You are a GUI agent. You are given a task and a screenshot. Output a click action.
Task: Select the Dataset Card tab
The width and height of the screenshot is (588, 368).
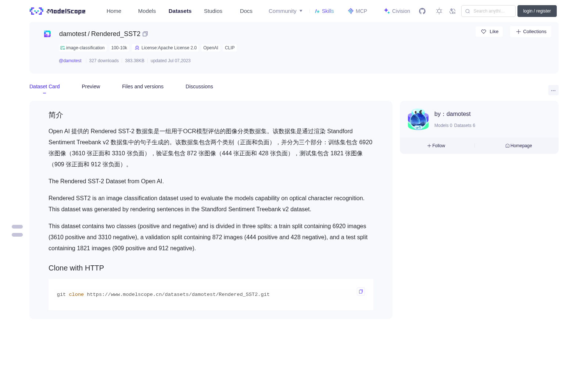(x=44, y=86)
